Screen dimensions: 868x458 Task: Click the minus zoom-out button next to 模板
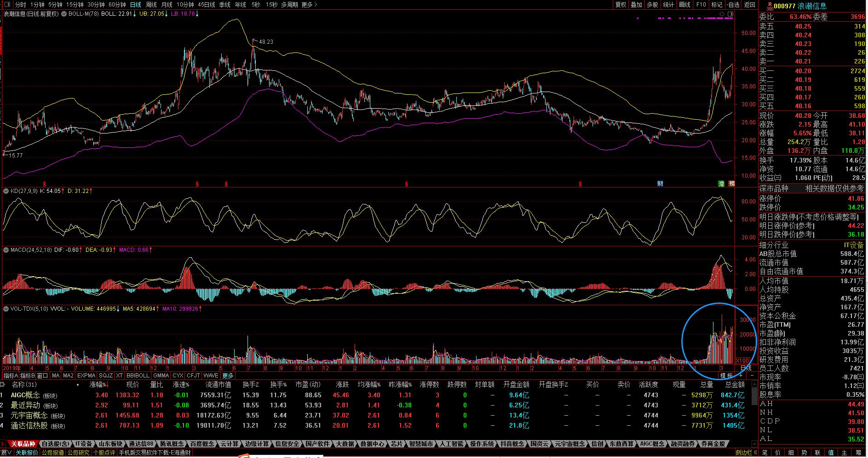(752, 376)
